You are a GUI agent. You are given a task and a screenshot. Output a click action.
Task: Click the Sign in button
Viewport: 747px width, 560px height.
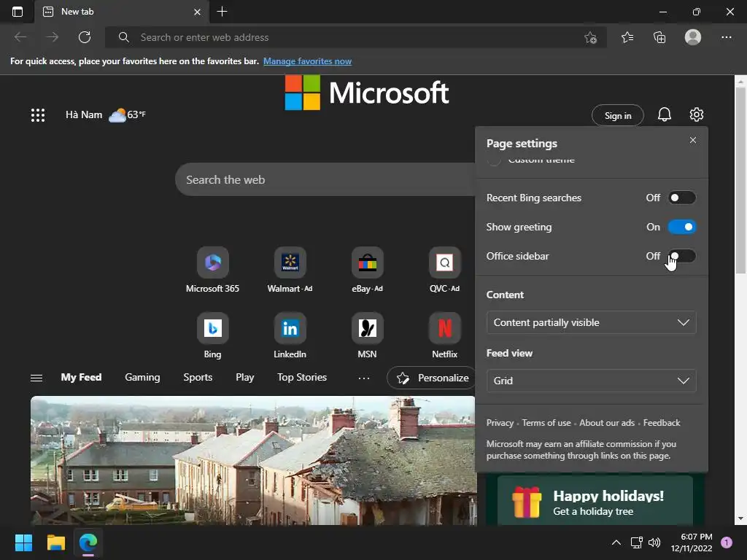click(x=617, y=116)
